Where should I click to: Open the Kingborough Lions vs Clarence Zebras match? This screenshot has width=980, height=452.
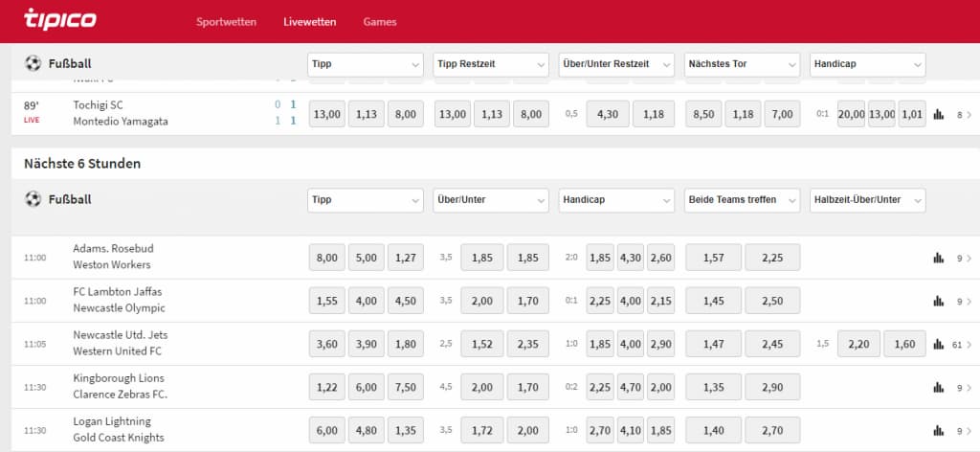pos(120,387)
